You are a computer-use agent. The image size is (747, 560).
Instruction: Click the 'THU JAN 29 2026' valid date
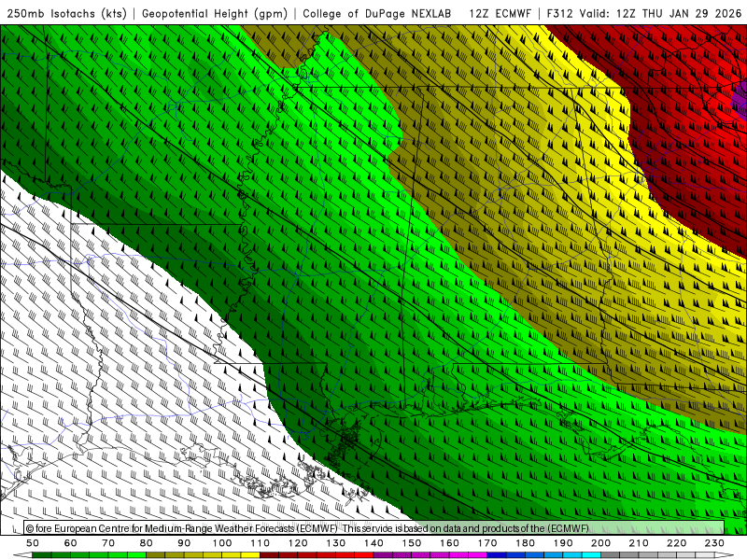click(692, 14)
